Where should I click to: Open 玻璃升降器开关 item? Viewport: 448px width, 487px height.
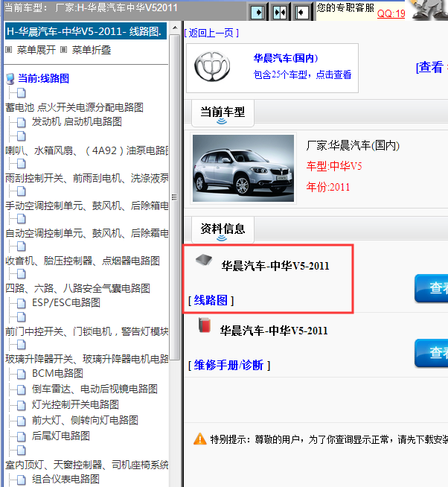click(87, 360)
